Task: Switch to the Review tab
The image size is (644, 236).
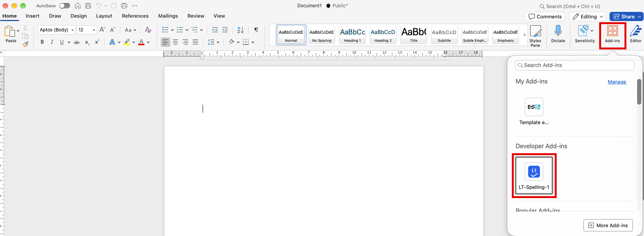Action: coord(196,16)
